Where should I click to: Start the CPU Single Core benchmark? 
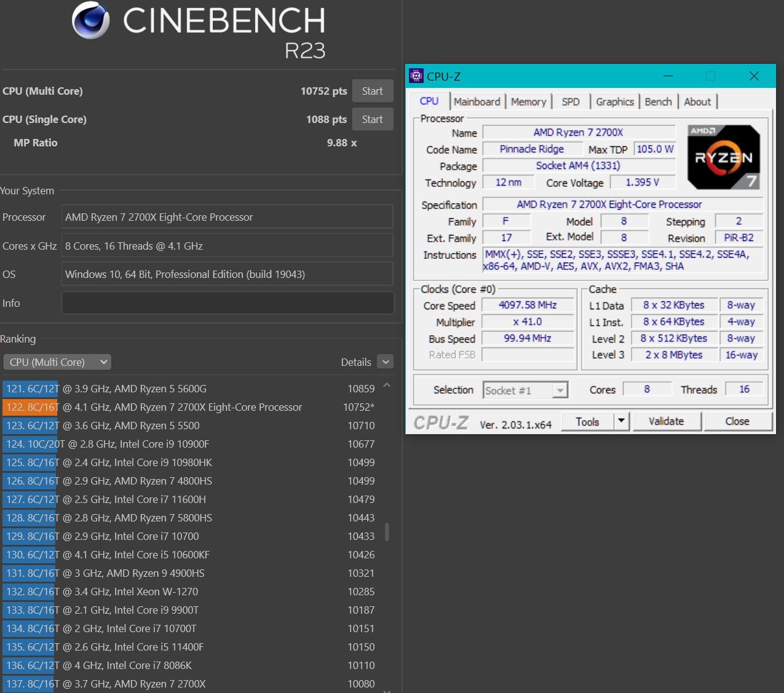[372, 119]
